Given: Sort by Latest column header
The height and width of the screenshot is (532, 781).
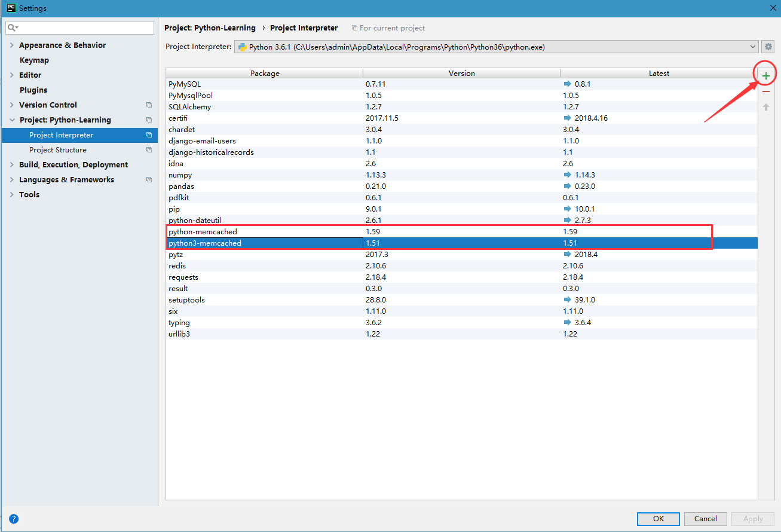Looking at the screenshot, I should coord(659,73).
